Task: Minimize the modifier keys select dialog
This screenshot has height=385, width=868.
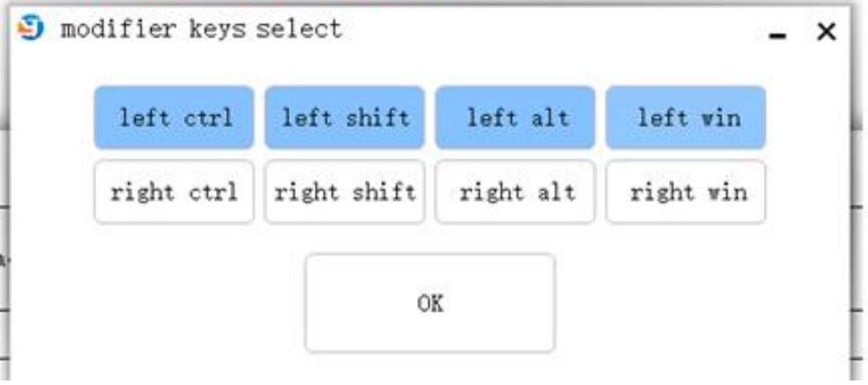Action: pos(777,37)
